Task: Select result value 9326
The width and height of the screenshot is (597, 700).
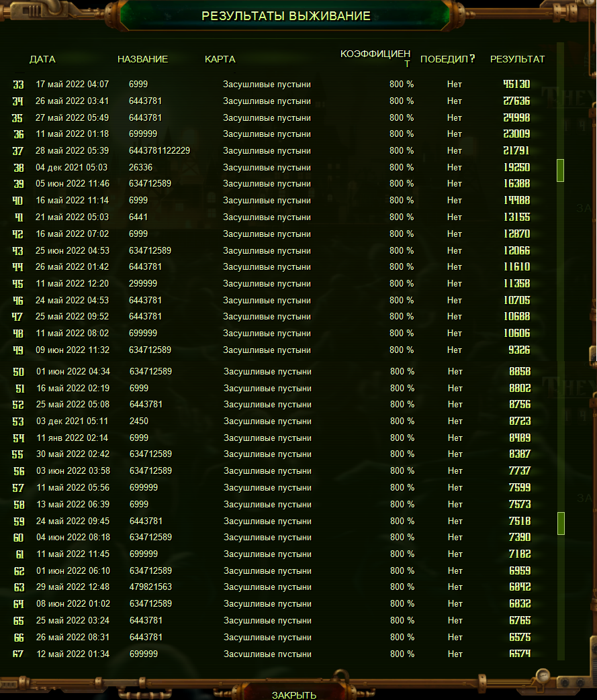Action: pos(519,350)
